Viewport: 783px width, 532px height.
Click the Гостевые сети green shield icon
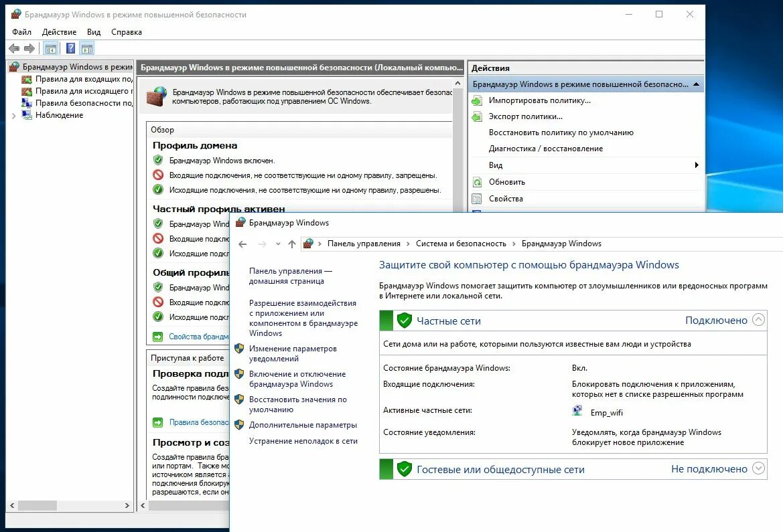tap(404, 469)
